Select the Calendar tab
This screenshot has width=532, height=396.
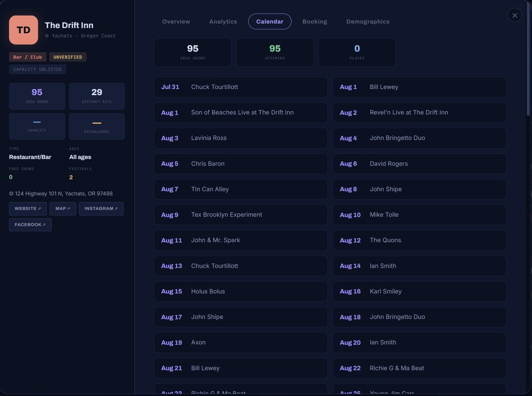270,21
